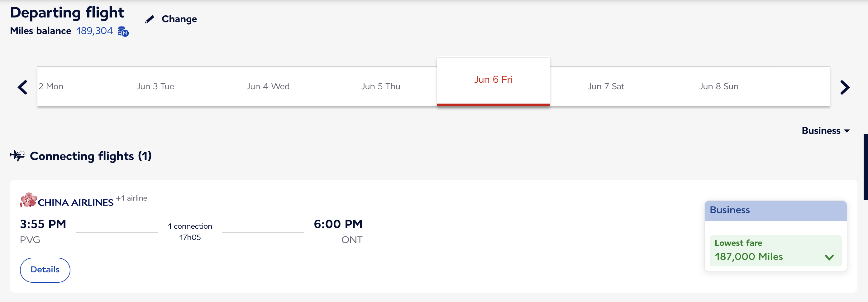Select the Jun 5 Thu date tab
This screenshot has width=868, height=302.
380,86
